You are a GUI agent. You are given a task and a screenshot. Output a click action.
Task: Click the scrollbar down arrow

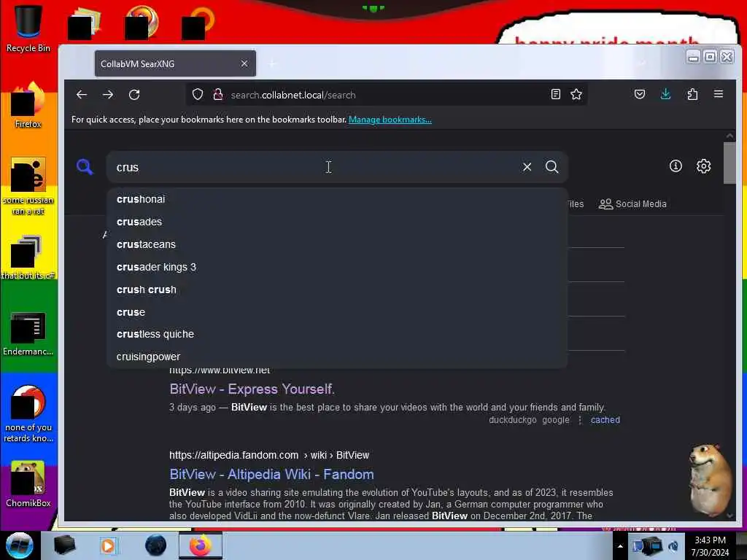[729, 516]
